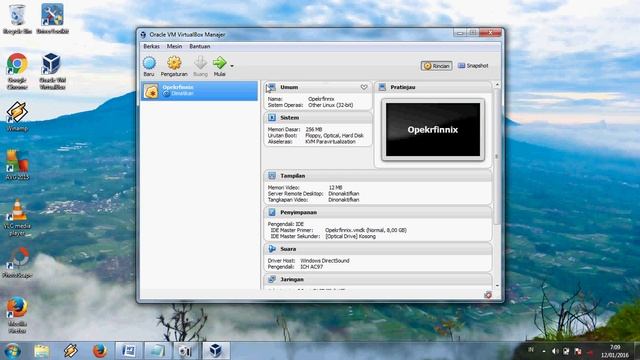The height and width of the screenshot is (360, 640).
Task: Open the AVG 2015 desktop icon
Action: pos(17,165)
